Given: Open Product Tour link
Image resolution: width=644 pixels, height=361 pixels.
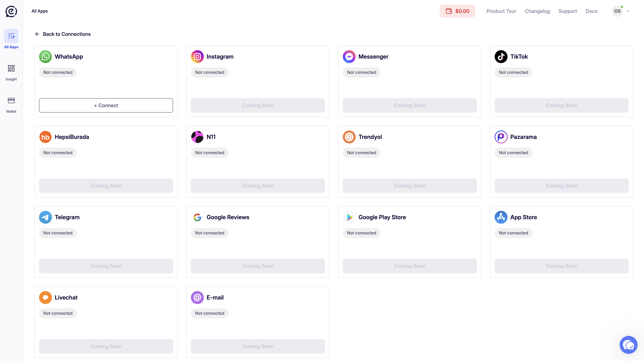Looking at the screenshot, I should pyautogui.click(x=501, y=11).
